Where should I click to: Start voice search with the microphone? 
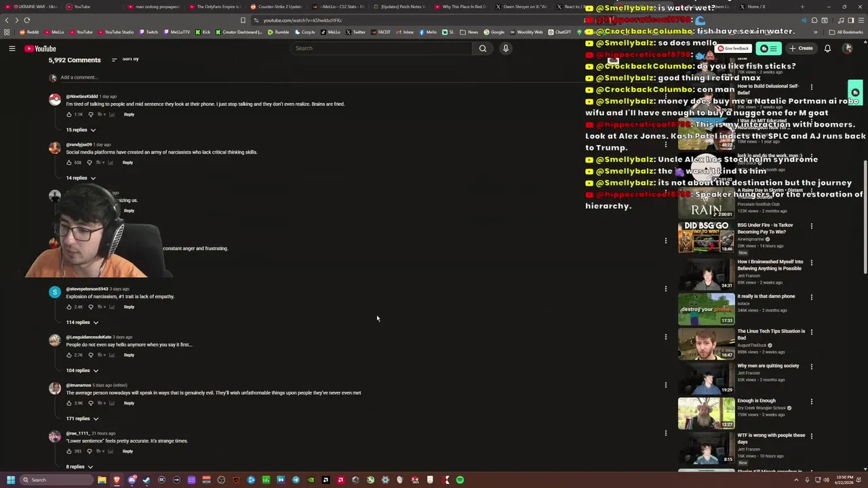click(x=505, y=48)
